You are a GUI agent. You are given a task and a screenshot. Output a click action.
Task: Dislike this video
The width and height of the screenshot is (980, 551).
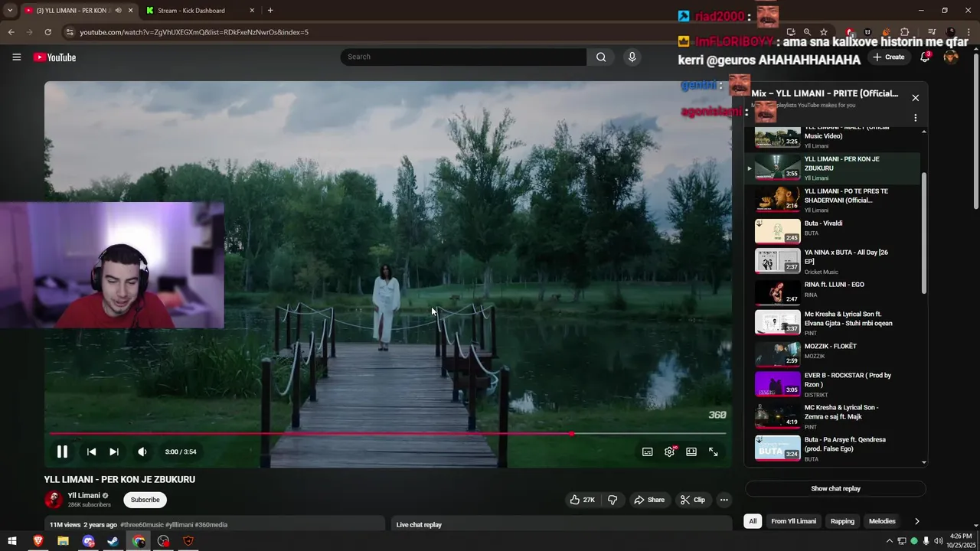(612, 500)
